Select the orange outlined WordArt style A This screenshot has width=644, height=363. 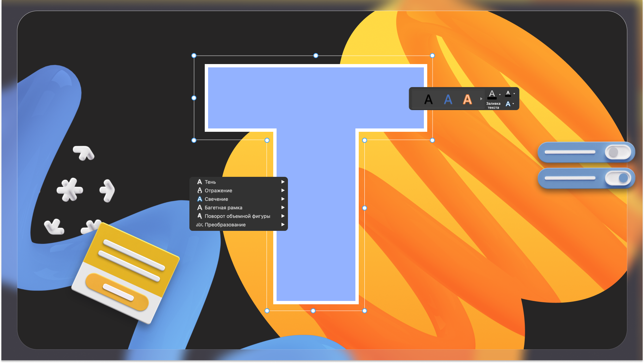[467, 99]
